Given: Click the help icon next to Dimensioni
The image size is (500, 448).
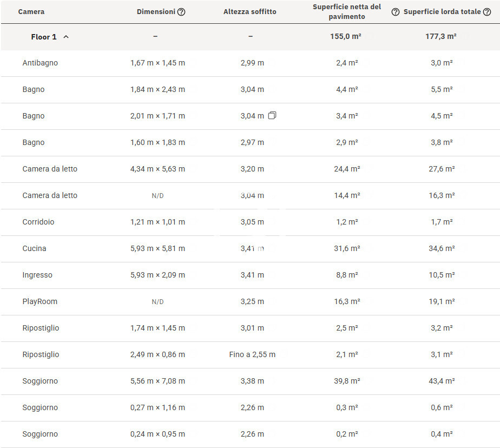Looking at the screenshot, I should tap(181, 12).
